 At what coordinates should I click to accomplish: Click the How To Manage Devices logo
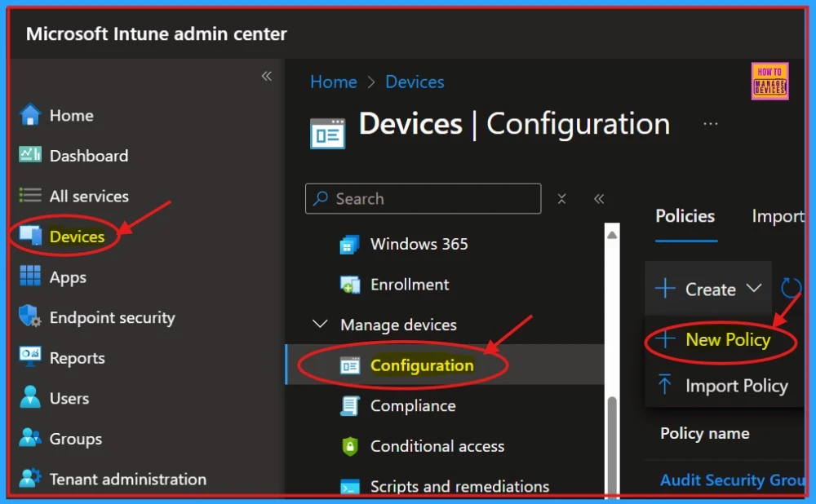coord(769,81)
